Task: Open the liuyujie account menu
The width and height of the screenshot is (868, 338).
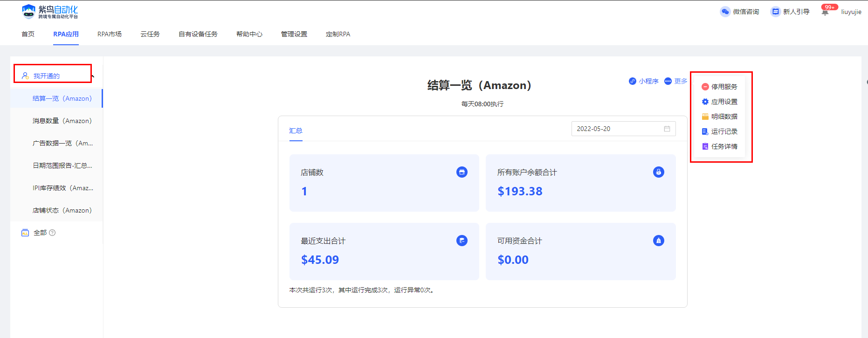Action: (x=851, y=12)
